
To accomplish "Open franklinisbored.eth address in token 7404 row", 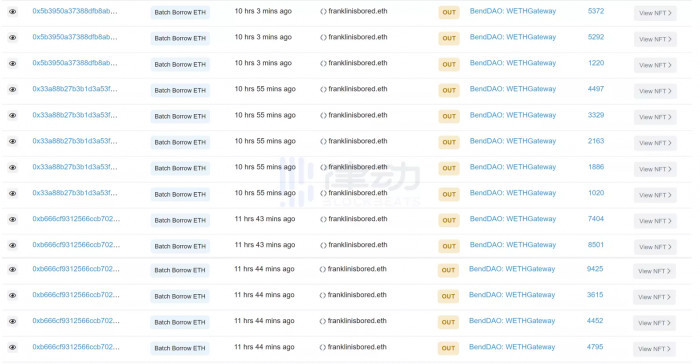I will [x=358, y=219].
